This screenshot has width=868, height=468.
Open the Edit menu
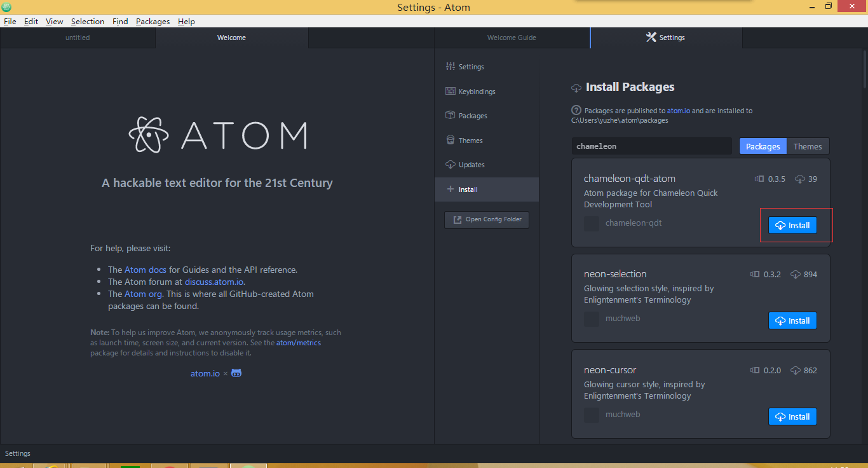coord(31,21)
